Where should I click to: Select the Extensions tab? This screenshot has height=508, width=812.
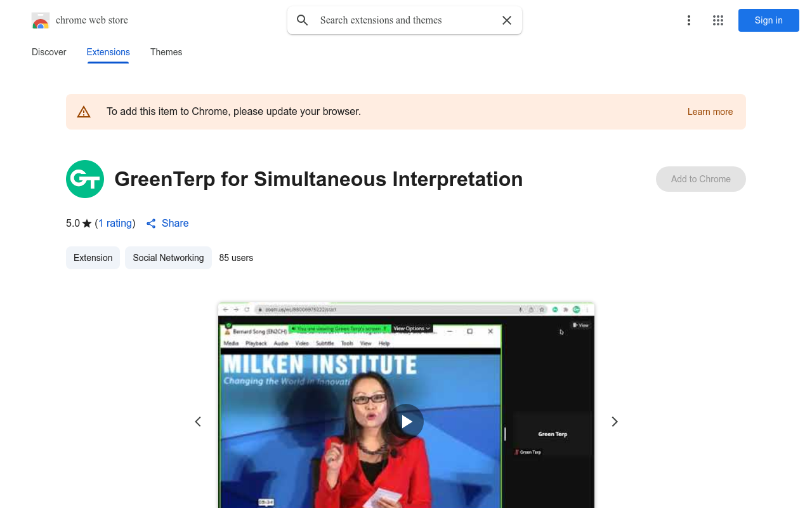point(108,52)
